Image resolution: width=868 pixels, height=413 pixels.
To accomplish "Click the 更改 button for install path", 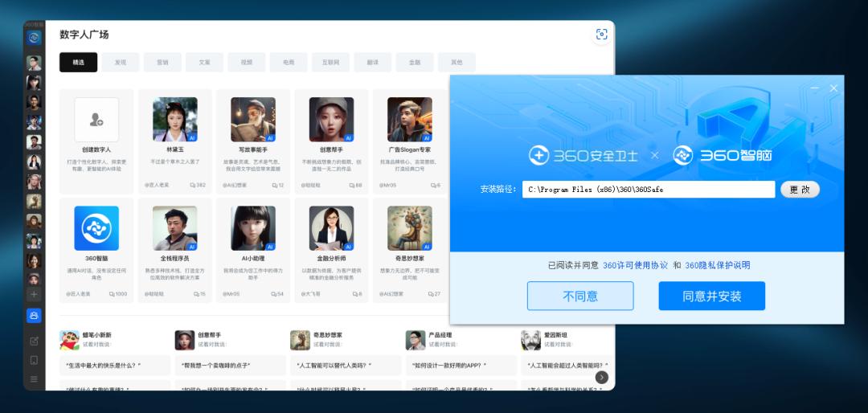I will tap(800, 190).
